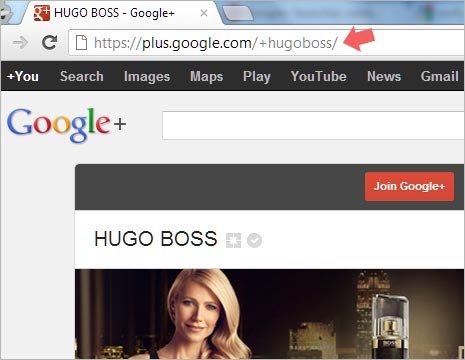Go to Images in the Google bar
465x360 pixels.
[147, 77]
